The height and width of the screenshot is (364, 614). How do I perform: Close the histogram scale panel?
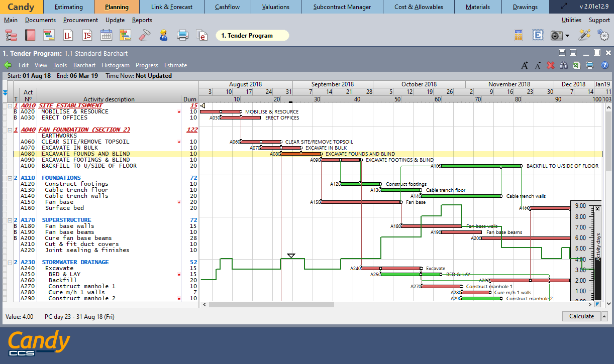[597, 209]
